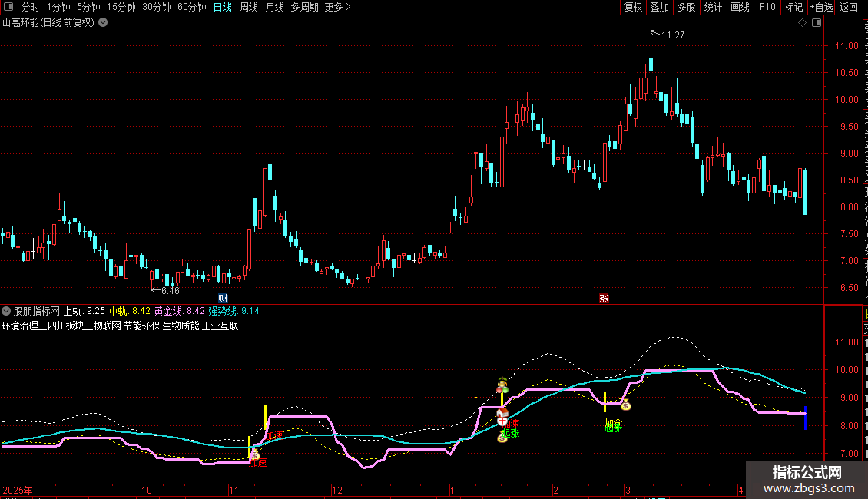Screen dimensions: 868x499
Task: Click the 节能环保 sector label
Action: pyautogui.click(x=141, y=326)
